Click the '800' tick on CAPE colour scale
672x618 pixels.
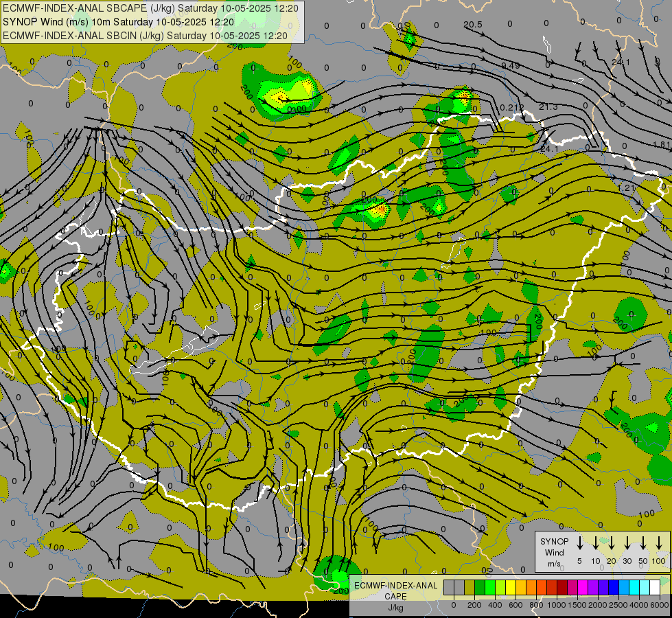536,605
